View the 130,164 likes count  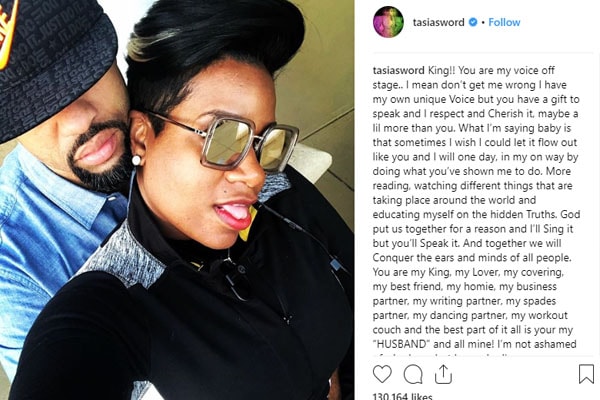(x=403, y=396)
